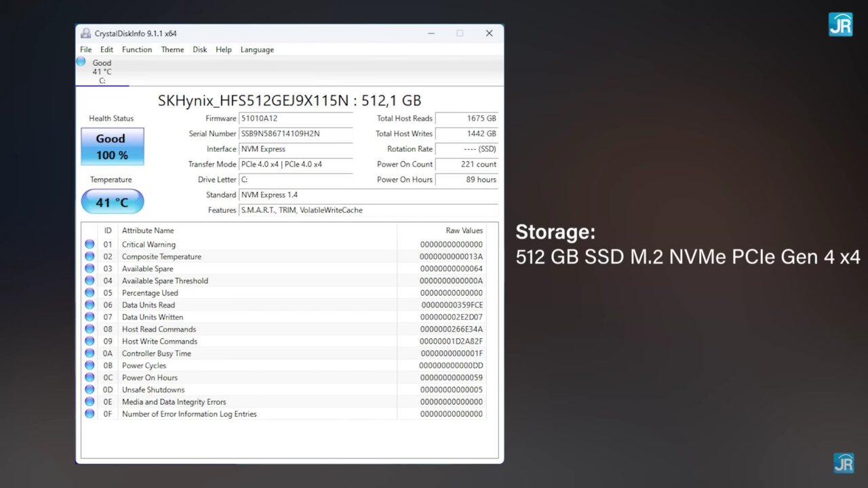Open the File menu

point(86,49)
